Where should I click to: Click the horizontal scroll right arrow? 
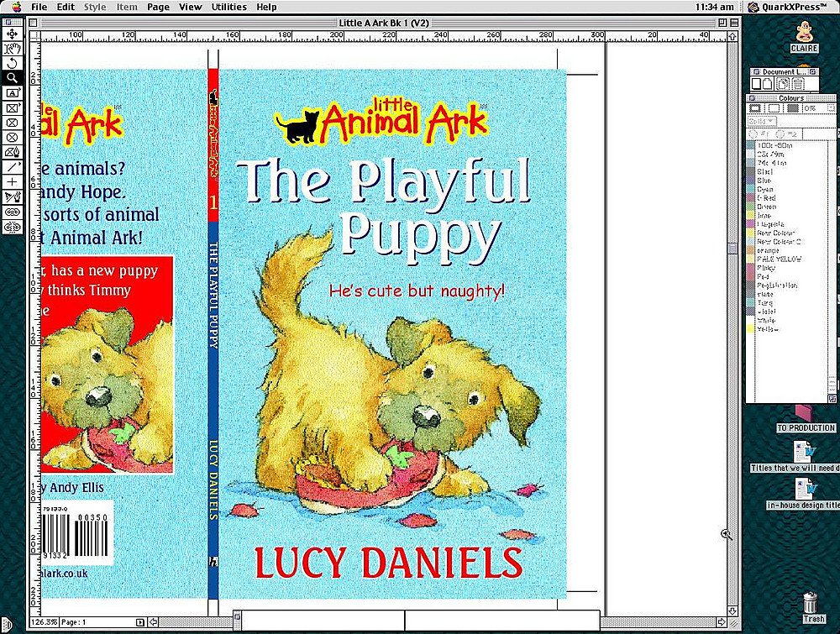(722, 622)
